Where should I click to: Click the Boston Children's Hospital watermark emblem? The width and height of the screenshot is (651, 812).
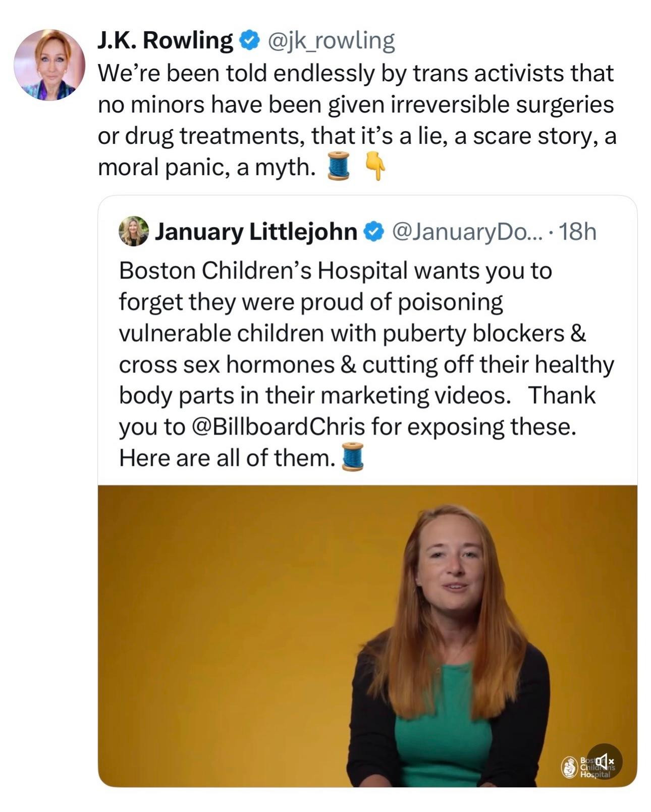(x=570, y=767)
